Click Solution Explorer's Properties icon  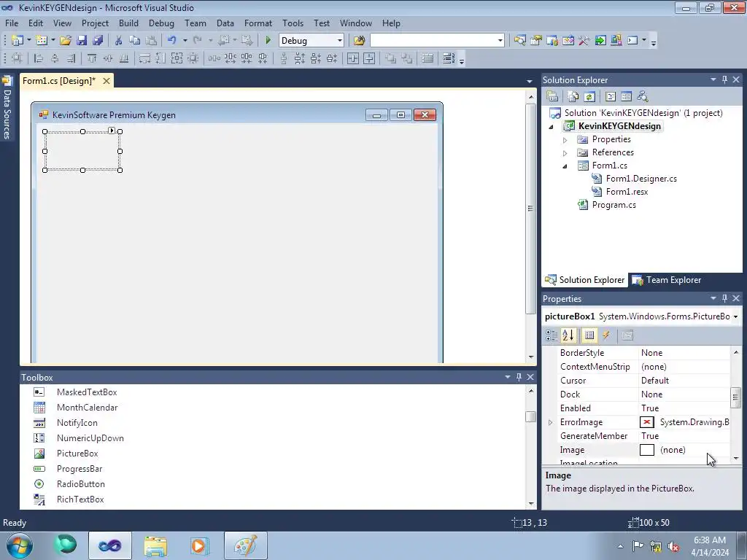click(x=552, y=97)
